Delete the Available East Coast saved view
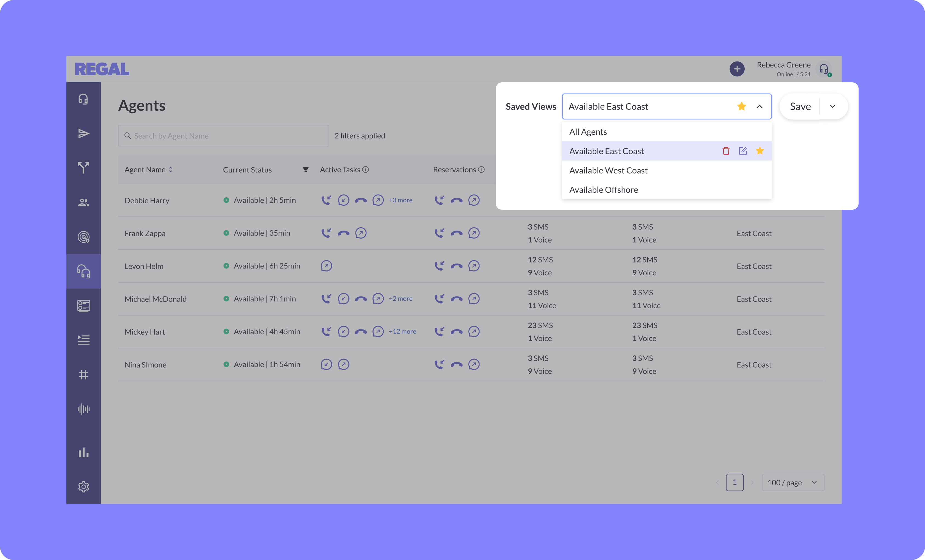Viewport: 925px width, 560px height. (726, 151)
